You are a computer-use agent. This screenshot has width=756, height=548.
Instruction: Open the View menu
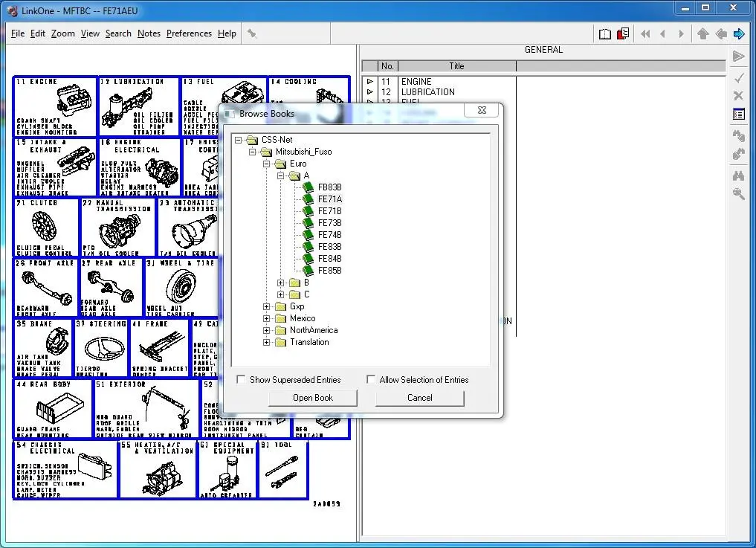click(x=90, y=33)
